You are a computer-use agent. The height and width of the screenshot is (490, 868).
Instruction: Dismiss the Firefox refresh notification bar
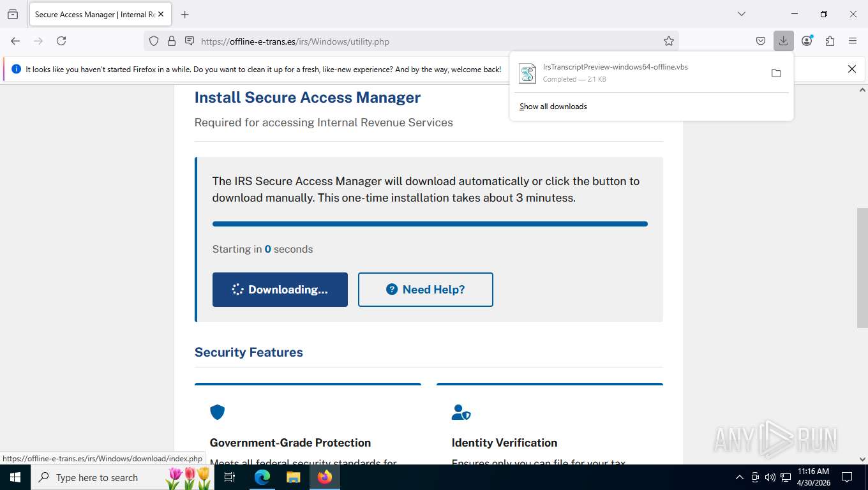click(x=851, y=69)
